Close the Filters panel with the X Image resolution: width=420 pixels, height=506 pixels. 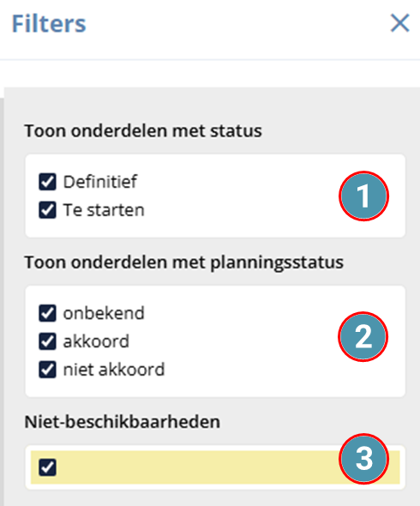click(399, 23)
